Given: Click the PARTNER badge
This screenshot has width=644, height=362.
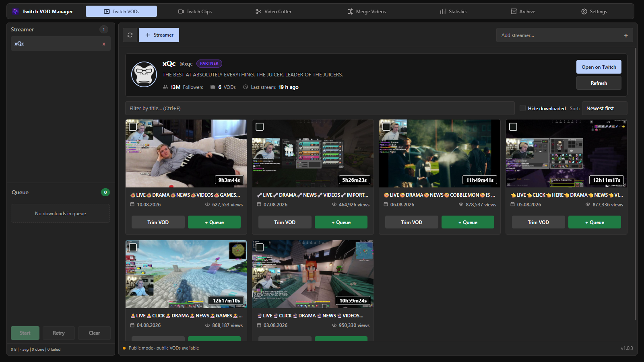Looking at the screenshot, I should 209,64.
